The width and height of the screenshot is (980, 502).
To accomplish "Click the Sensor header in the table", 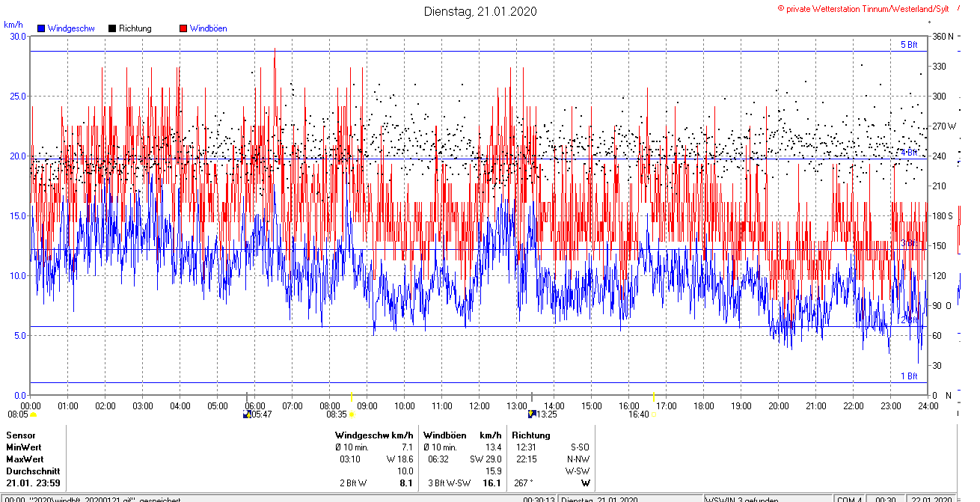I will coord(20,435).
